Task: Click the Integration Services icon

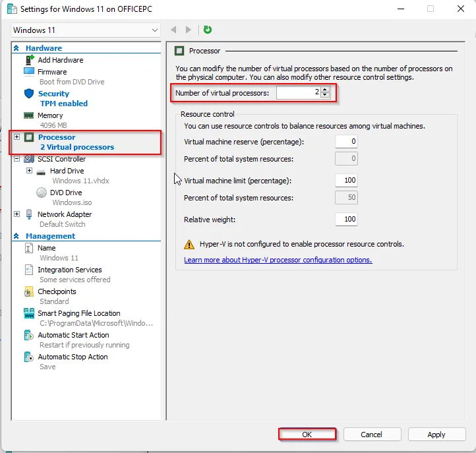Action: point(29,270)
